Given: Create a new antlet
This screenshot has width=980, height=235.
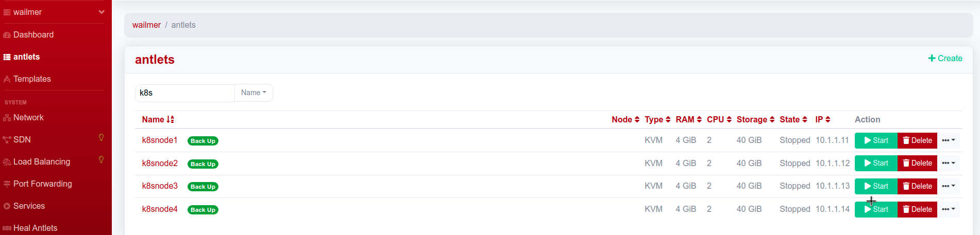Looking at the screenshot, I should pyautogui.click(x=945, y=59).
